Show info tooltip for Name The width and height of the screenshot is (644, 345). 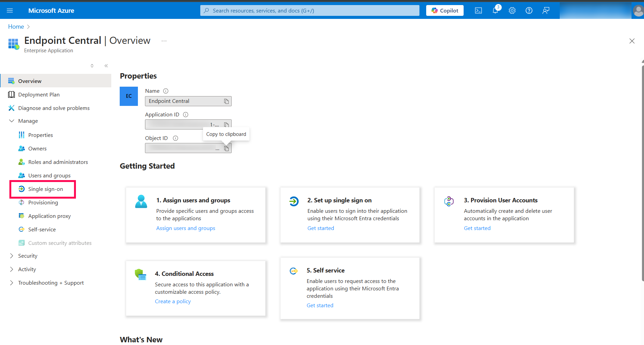click(x=166, y=91)
